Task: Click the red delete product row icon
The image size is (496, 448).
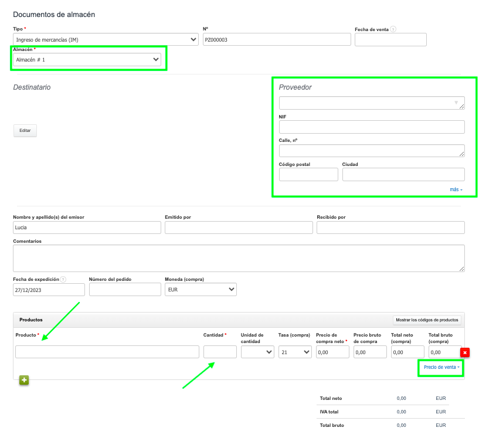Action: [464, 352]
